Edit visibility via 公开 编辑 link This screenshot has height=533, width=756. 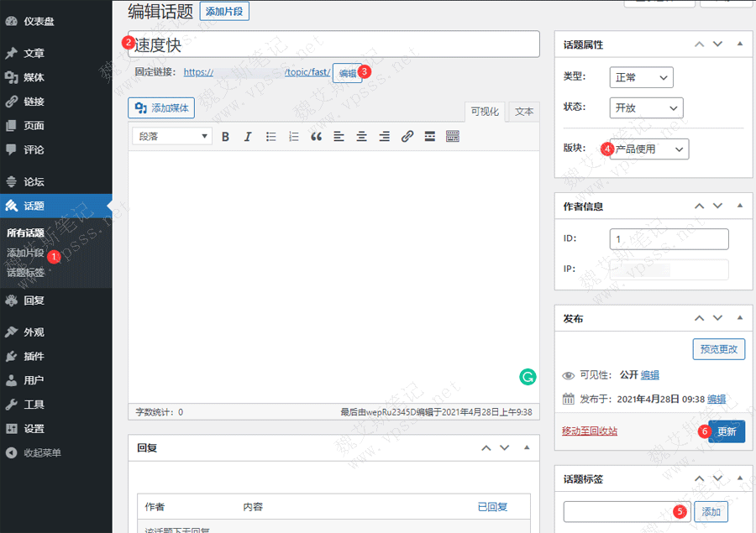pyautogui.click(x=650, y=375)
